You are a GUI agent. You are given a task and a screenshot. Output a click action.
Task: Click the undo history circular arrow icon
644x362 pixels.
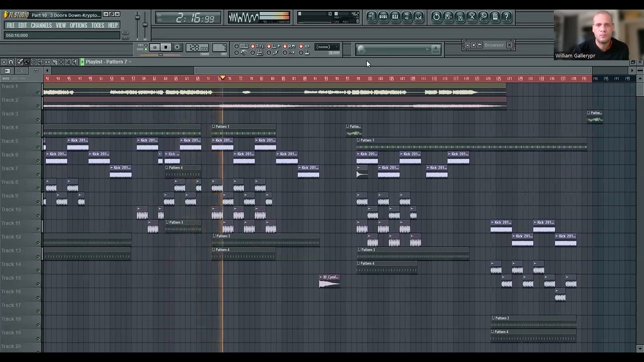point(436,17)
